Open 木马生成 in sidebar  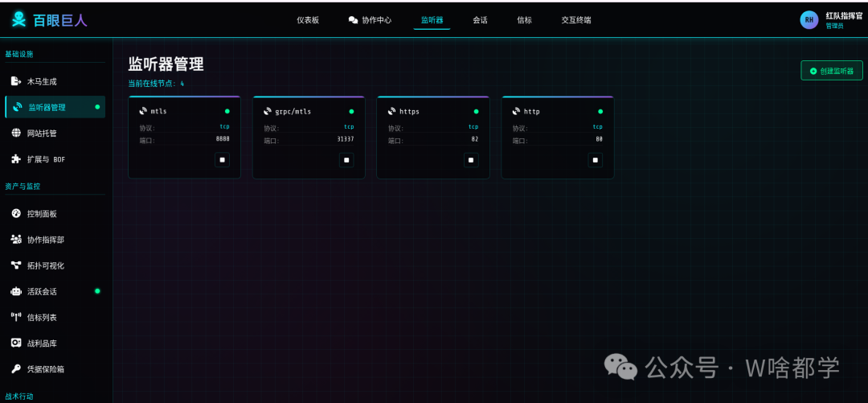coord(55,81)
